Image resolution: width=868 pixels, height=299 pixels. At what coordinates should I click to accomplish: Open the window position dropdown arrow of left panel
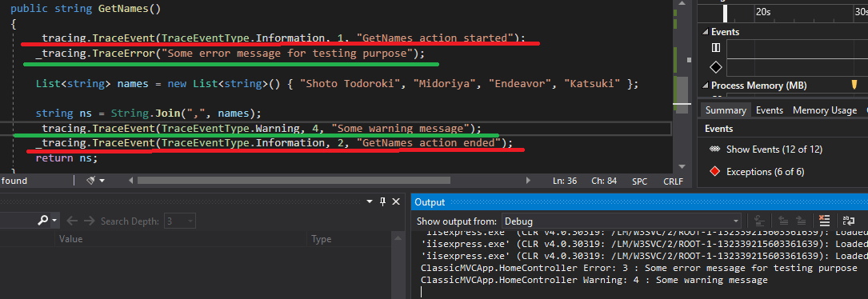click(x=370, y=202)
